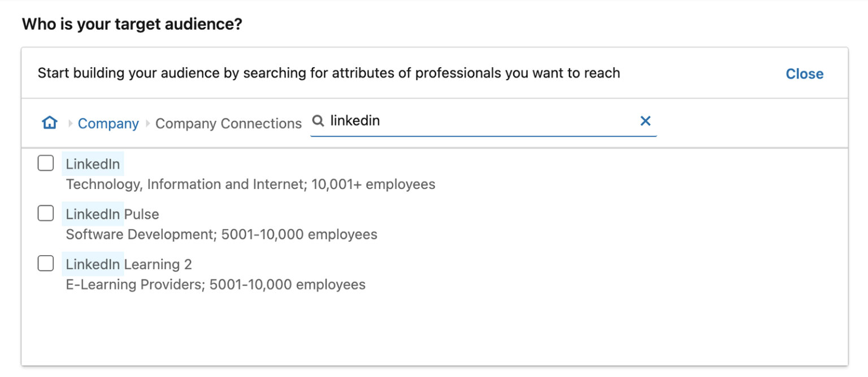
Task: Click the search glass beside the input
Action: click(x=318, y=120)
